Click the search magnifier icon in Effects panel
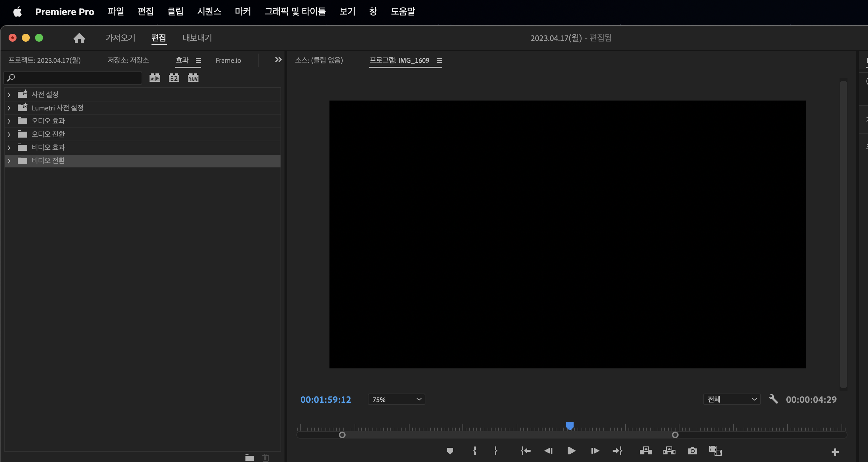Viewport: 868px width, 462px height. pyautogui.click(x=11, y=78)
